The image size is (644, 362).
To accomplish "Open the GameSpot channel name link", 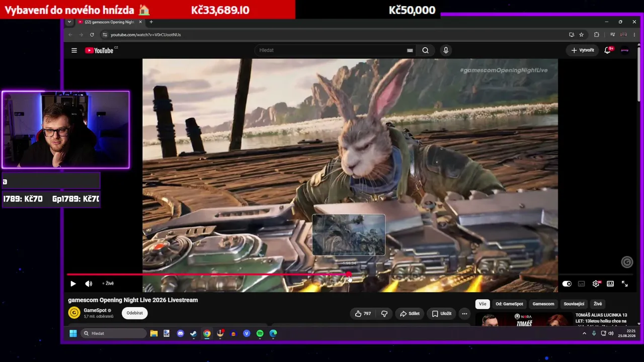I will [95, 310].
